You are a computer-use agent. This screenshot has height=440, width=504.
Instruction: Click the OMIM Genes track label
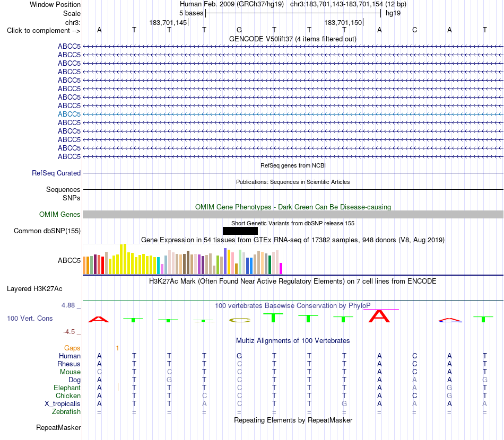(x=60, y=214)
